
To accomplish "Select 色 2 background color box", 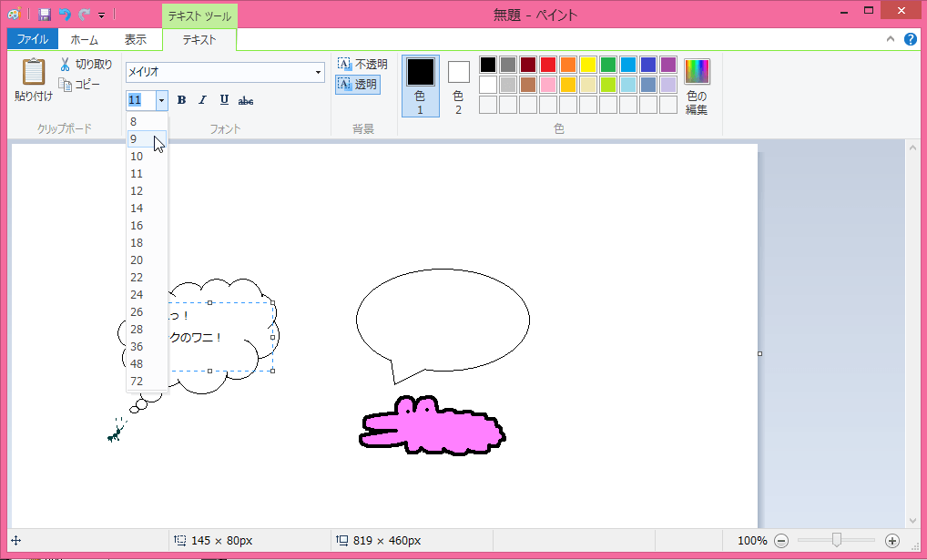I will [458, 86].
